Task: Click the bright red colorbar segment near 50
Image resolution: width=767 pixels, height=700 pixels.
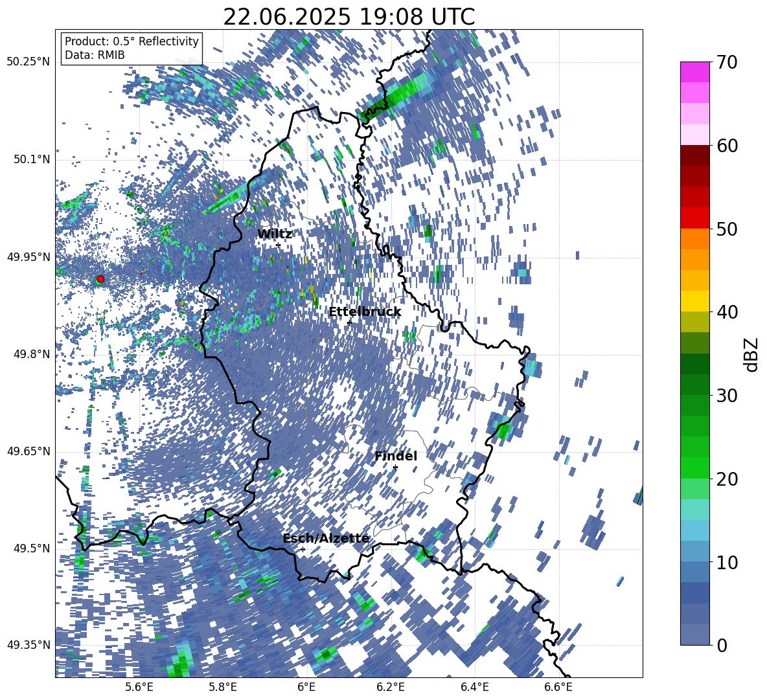Action: pyautogui.click(x=694, y=218)
